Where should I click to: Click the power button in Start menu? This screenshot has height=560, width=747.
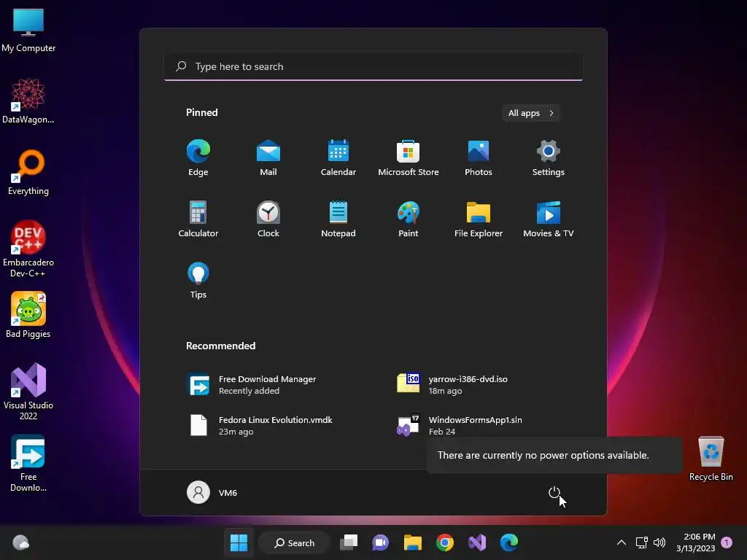tap(554, 492)
